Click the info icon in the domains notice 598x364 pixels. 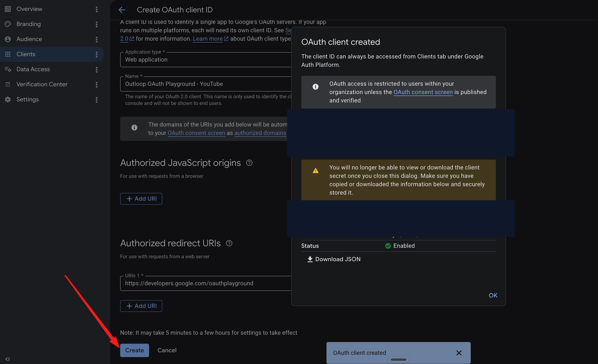click(x=135, y=128)
